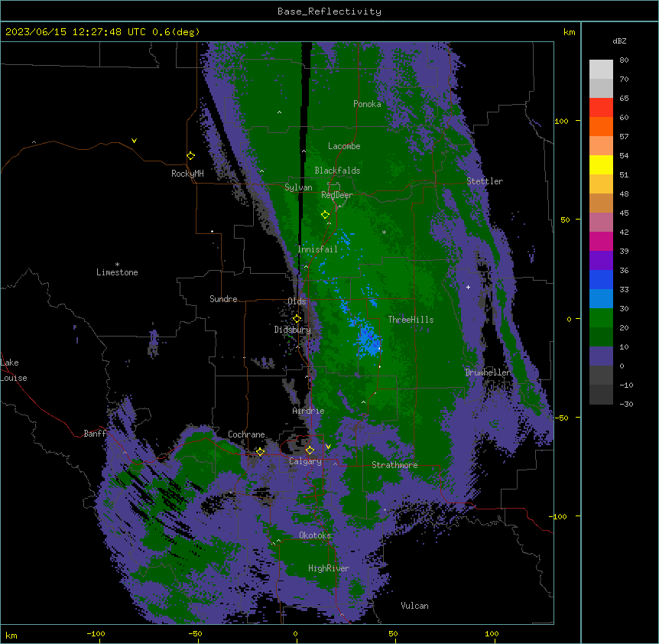Click the blue 36 dBZ color swatch

[x=601, y=279]
